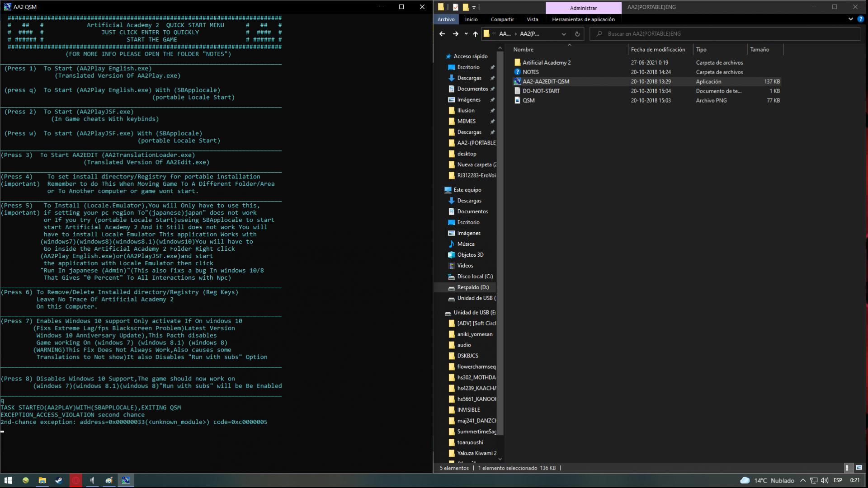This screenshot has height=488, width=868.
Task: Open address bar history dropdown
Action: (x=564, y=34)
